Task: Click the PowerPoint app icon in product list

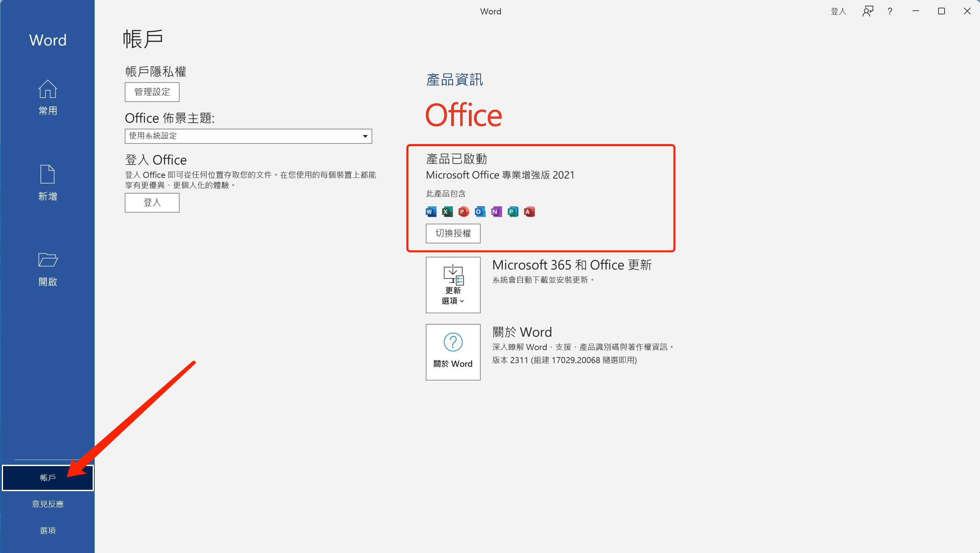Action: pos(463,212)
